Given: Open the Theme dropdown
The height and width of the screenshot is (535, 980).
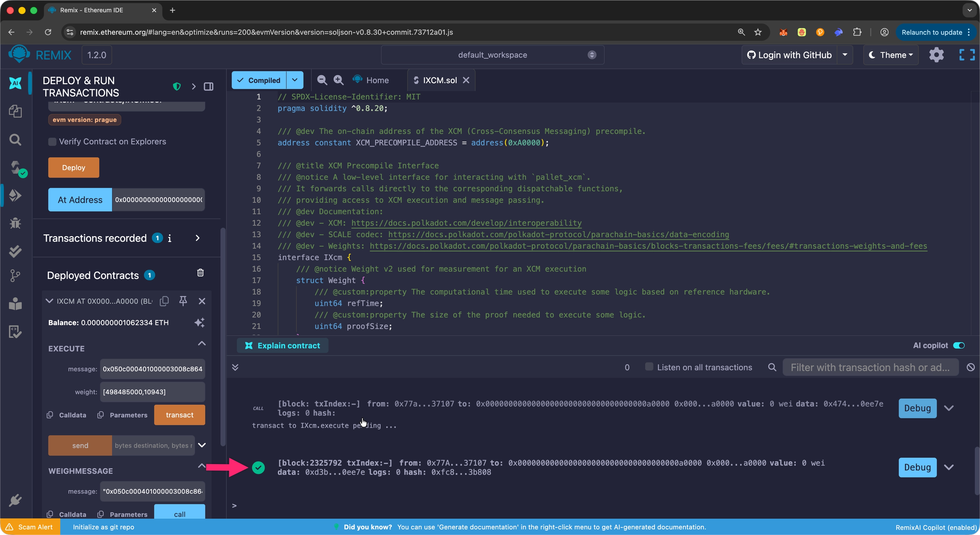Looking at the screenshot, I should [891, 55].
